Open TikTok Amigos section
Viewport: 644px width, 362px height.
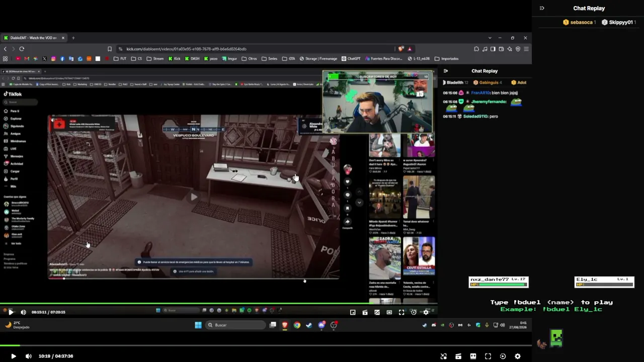click(13, 134)
